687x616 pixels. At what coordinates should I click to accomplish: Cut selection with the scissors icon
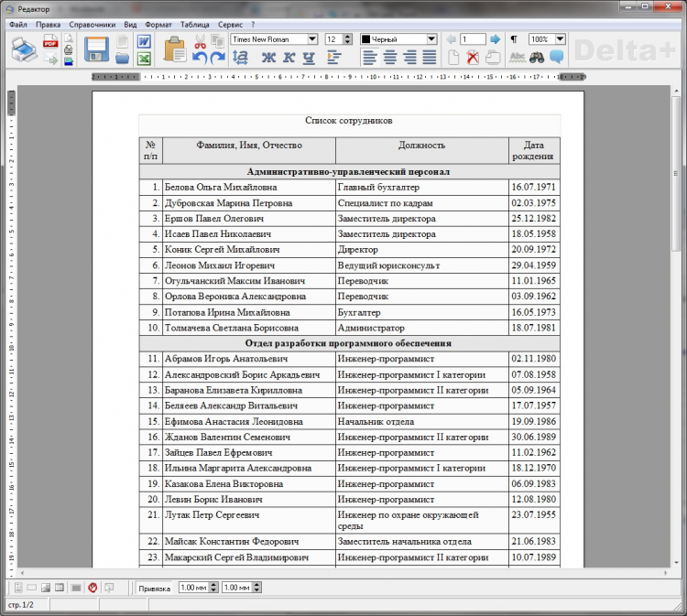[200, 41]
